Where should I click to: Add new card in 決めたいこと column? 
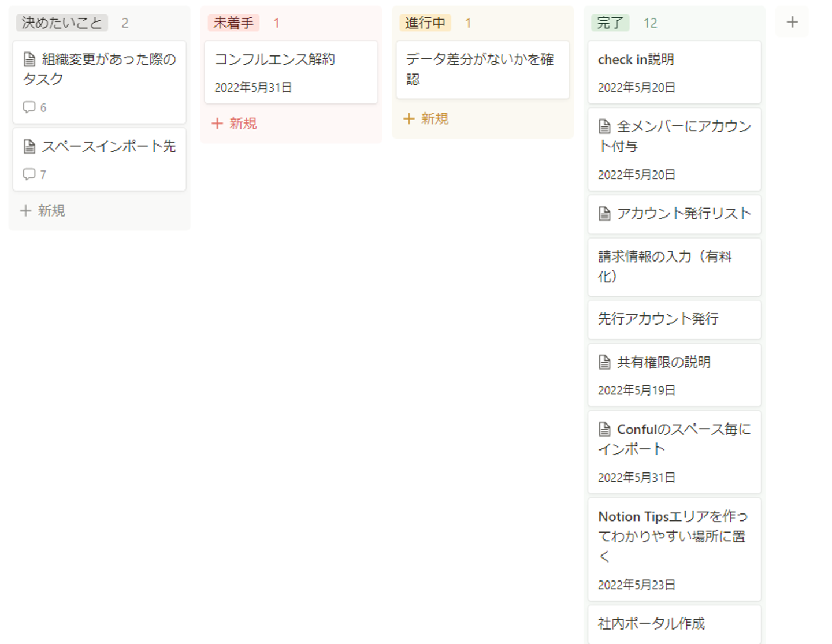pyautogui.click(x=43, y=211)
